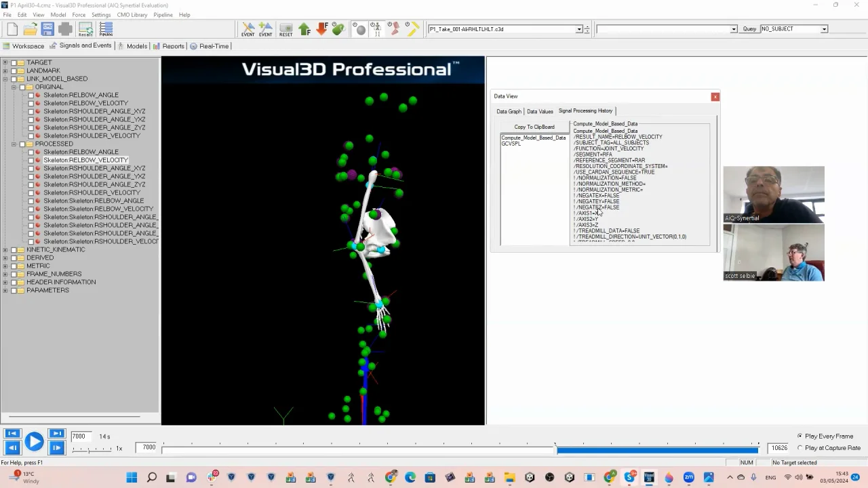The width and height of the screenshot is (868, 488).
Task: Click the green up-arrow force icon
Action: [x=304, y=29]
